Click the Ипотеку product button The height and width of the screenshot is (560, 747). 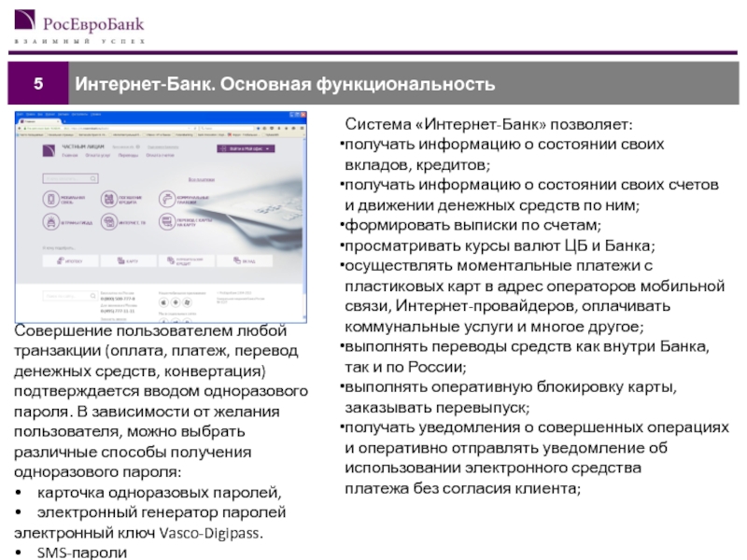click(x=71, y=261)
